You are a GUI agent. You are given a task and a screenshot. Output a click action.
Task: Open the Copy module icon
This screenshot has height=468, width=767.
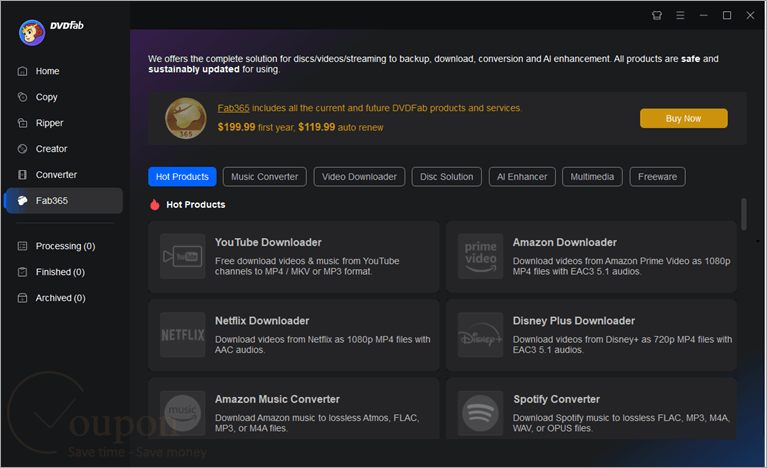[x=23, y=97]
